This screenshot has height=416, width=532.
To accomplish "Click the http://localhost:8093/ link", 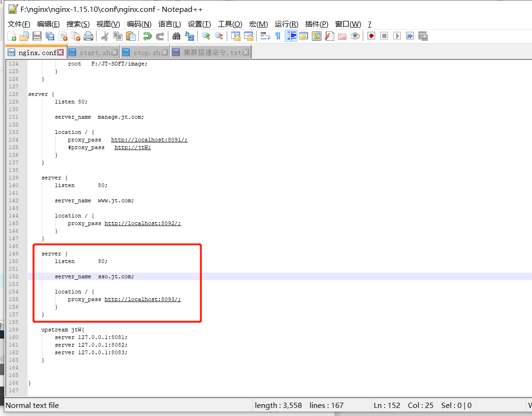I will (x=143, y=299).
